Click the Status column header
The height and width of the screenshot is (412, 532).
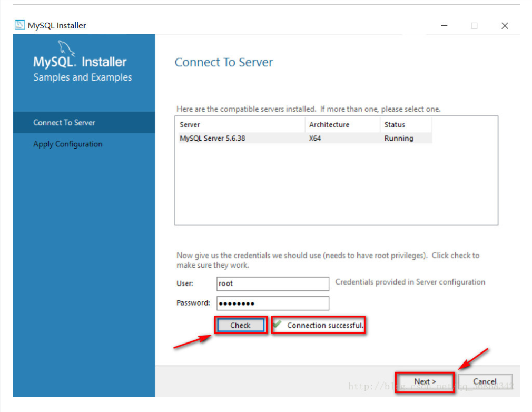point(406,124)
